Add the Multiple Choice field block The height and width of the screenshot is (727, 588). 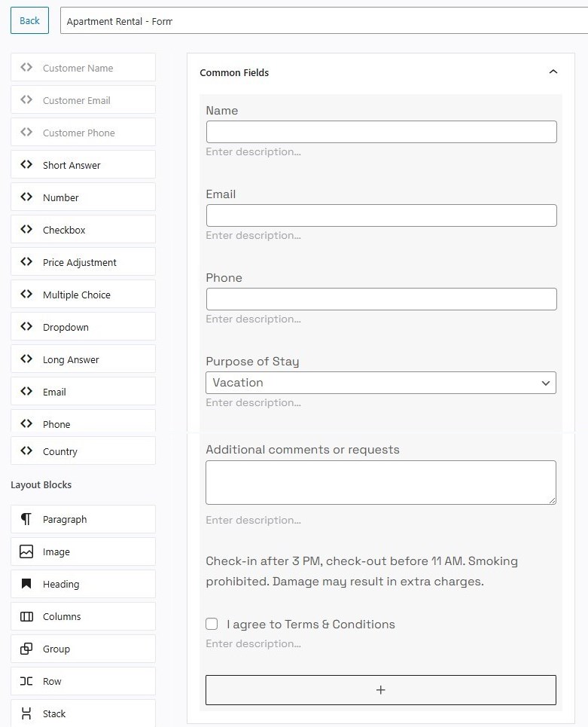(26, 294)
